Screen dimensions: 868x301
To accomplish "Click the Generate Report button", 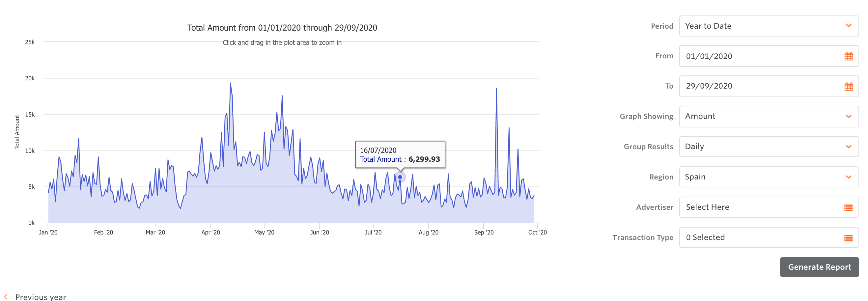I will (x=819, y=267).
